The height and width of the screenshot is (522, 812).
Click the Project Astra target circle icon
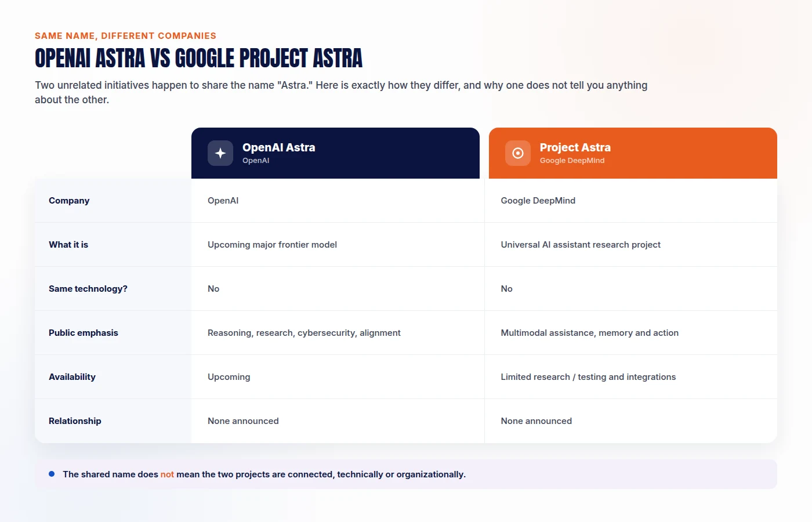pos(518,153)
